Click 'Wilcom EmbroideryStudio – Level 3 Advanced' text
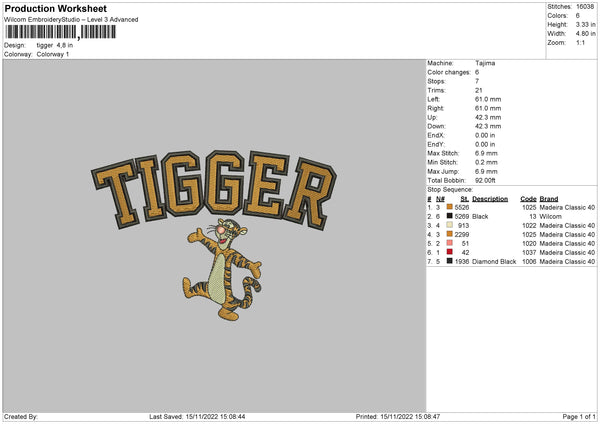Screen dimensions: 600x424 [x=71, y=20]
